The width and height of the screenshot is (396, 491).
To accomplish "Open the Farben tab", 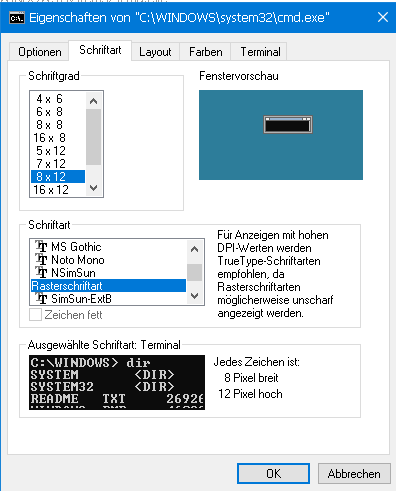I will (x=205, y=52).
